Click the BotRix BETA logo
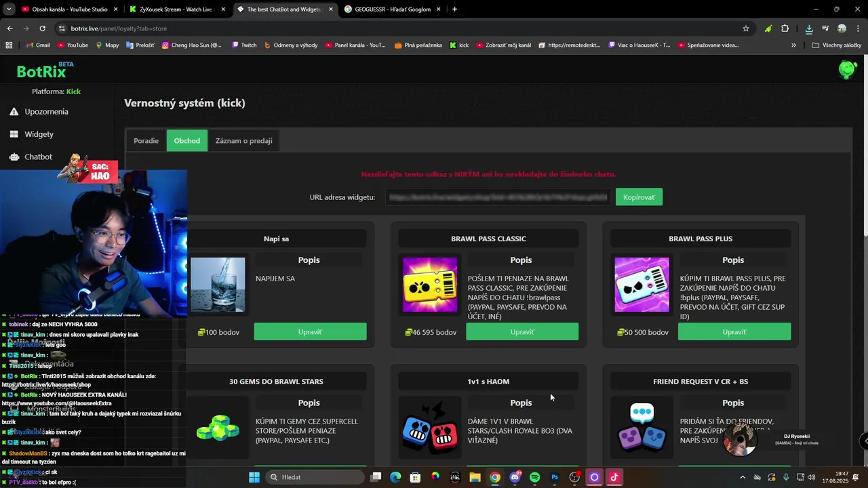Viewport: 868px width, 488px height. [45, 70]
